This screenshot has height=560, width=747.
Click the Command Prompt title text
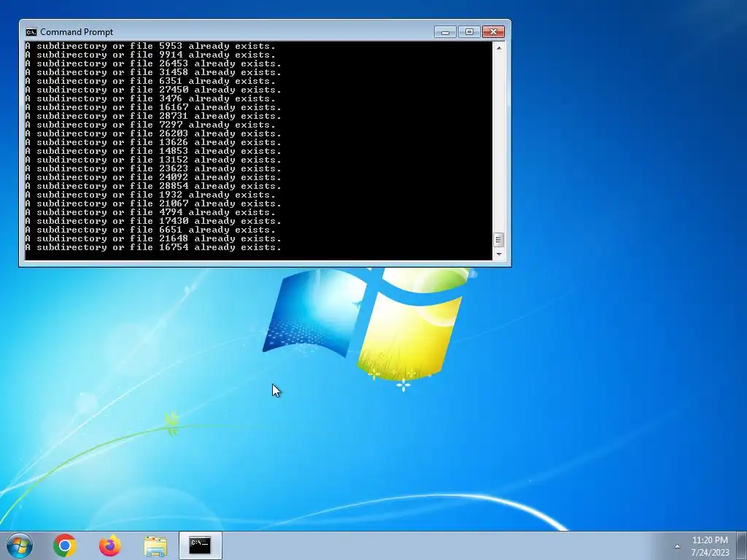point(77,32)
